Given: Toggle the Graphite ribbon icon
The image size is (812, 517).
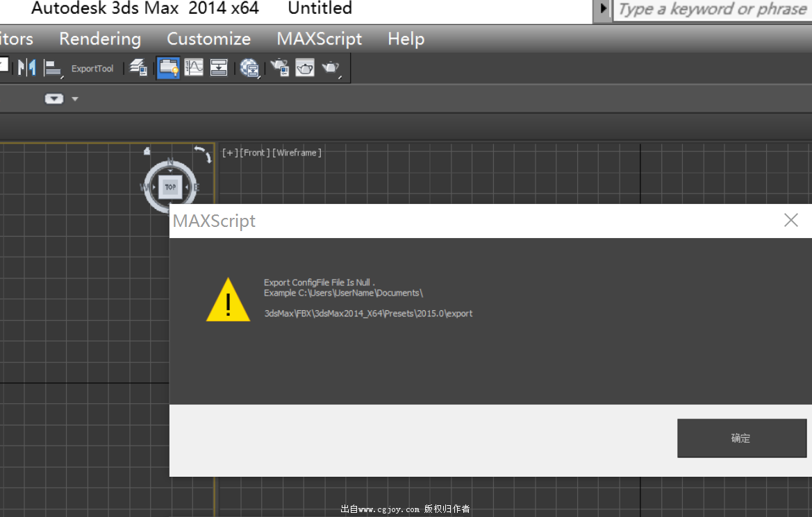Looking at the screenshot, I should click(x=168, y=68).
